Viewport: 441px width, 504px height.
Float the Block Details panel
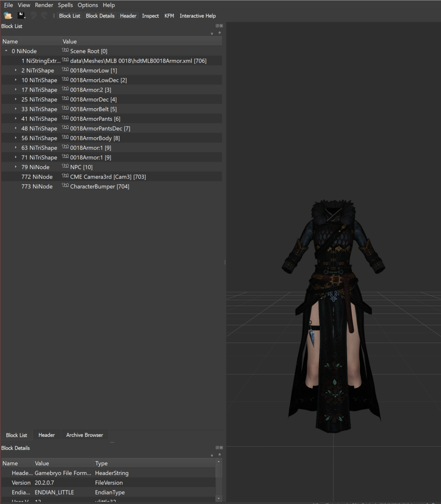click(x=217, y=448)
